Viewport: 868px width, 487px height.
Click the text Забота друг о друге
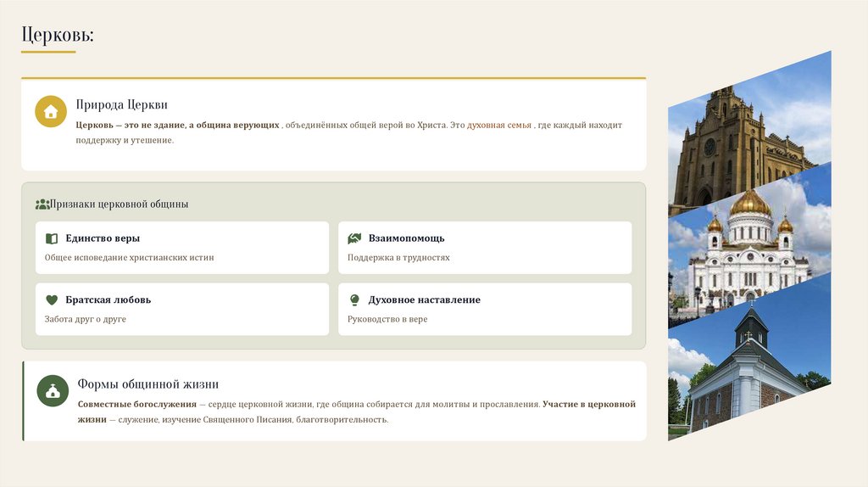click(86, 319)
